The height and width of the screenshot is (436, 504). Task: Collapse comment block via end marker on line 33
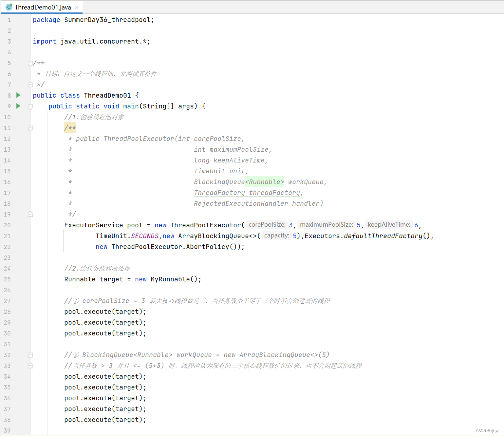(30, 366)
